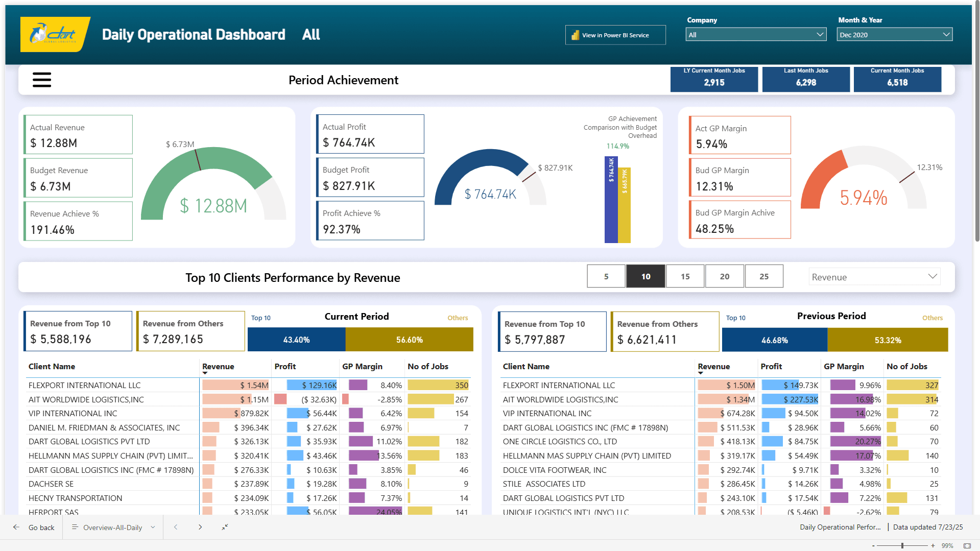Click the Bud GP Margin Achive card

pyautogui.click(x=740, y=220)
